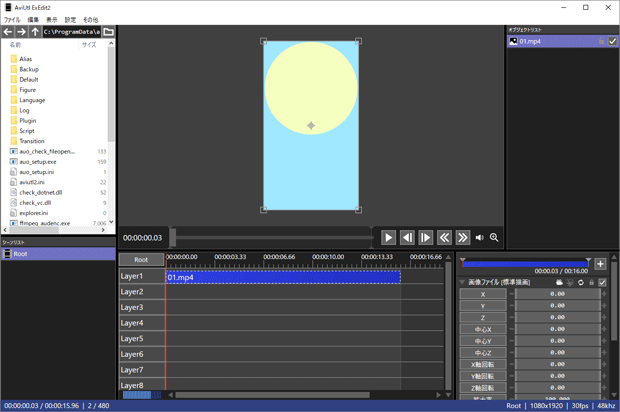
Task: Click the 中心X parameter button
Action: [x=483, y=329]
